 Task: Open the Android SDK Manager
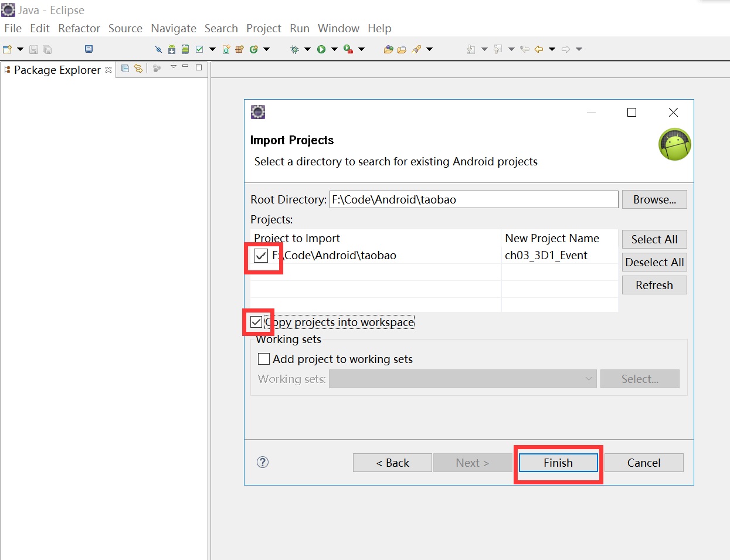pyautogui.click(x=171, y=49)
